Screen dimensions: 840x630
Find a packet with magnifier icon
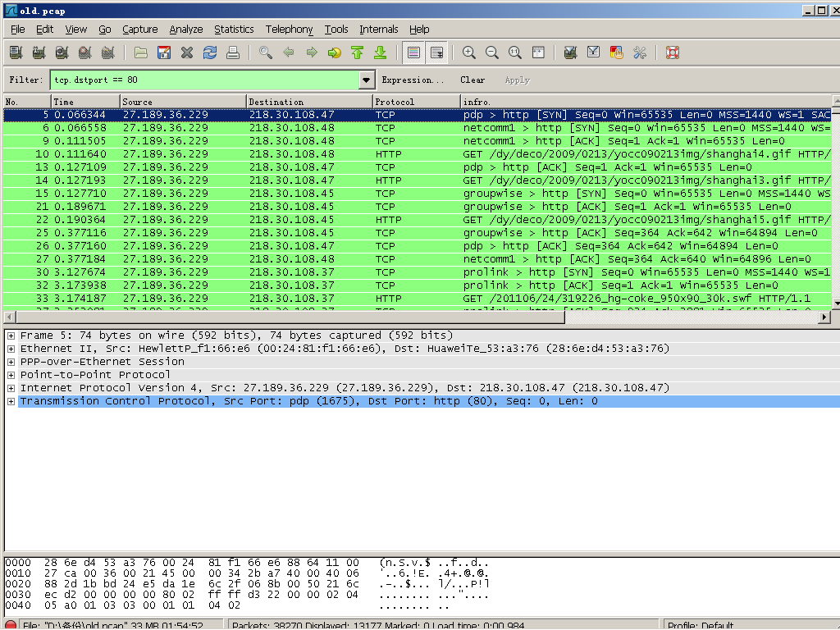pyautogui.click(x=266, y=52)
